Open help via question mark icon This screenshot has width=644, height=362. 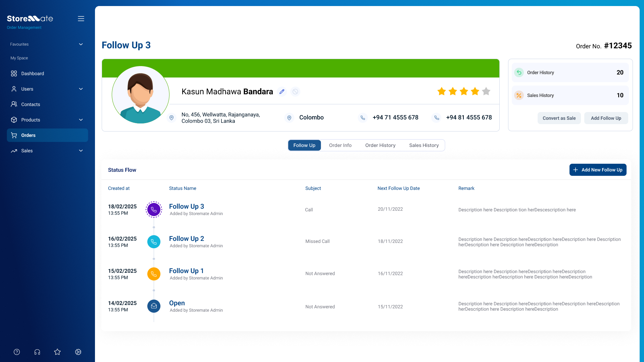pyautogui.click(x=17, y=352)
